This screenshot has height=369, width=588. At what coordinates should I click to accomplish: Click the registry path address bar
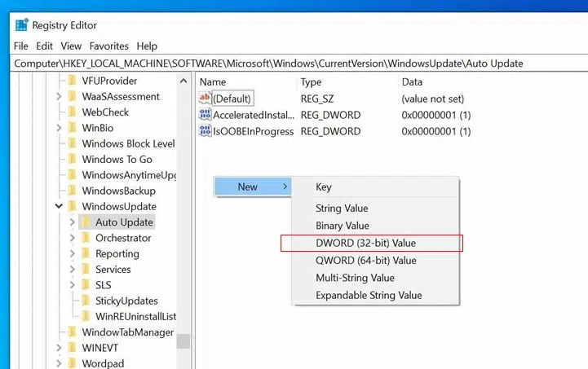[x=298, y=64]
